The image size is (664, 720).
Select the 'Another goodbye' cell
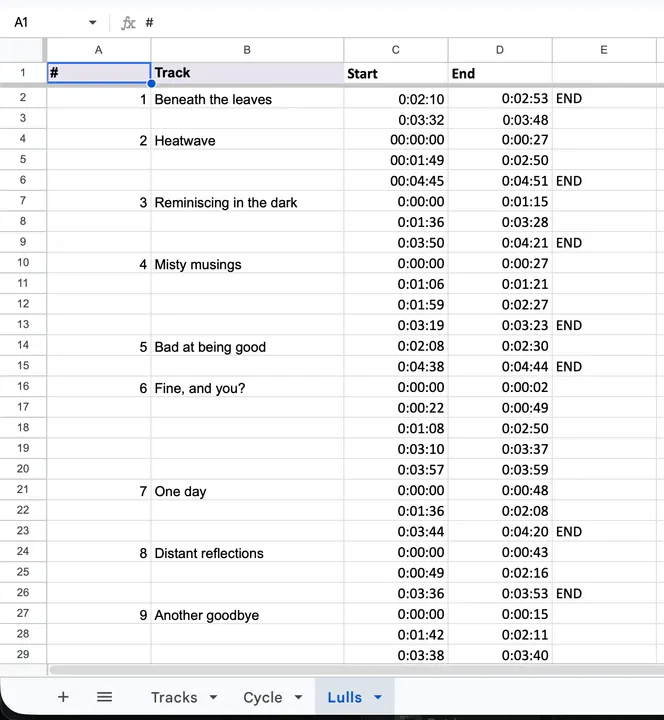point(247,615)
